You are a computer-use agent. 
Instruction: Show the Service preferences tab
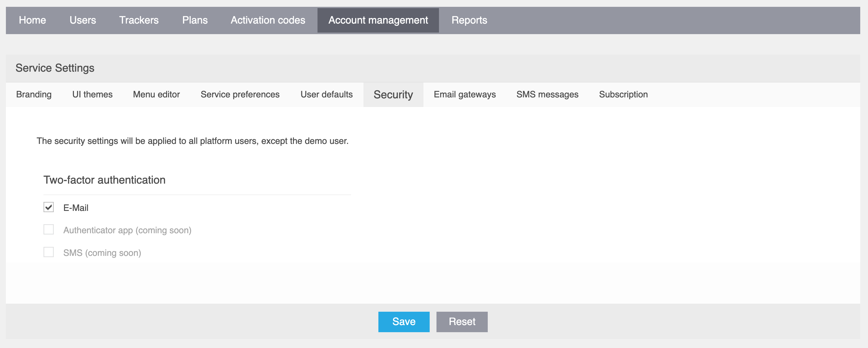pyautogui.click(x=240, y=95)
